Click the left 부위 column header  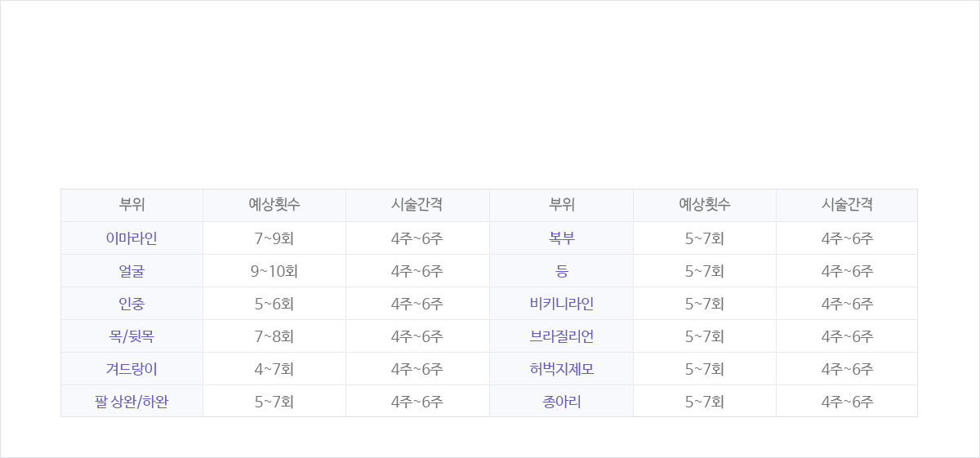tap(131, 205)
